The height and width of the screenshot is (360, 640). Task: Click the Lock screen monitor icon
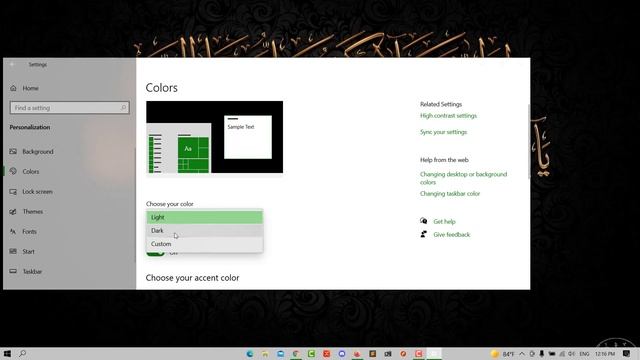tap(13, 191)
